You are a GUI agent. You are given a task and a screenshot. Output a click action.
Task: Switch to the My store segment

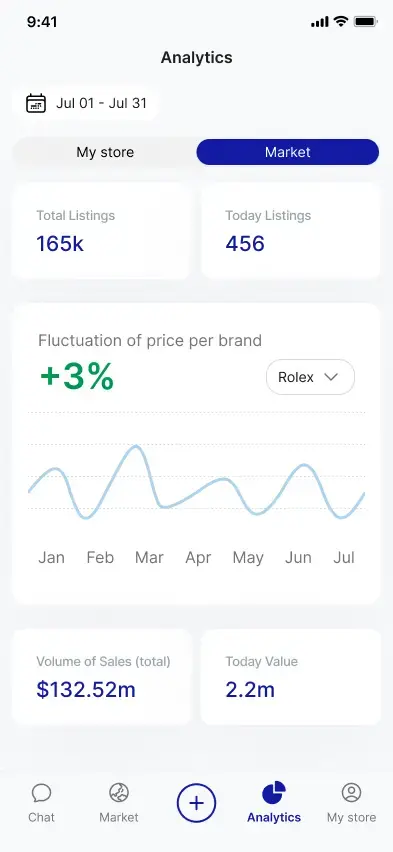pos(104,152)
